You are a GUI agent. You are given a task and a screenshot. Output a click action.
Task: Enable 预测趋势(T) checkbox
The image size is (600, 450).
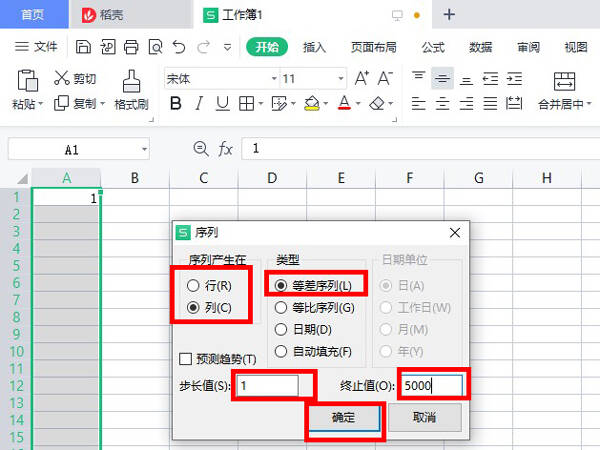tap(186, 359)
